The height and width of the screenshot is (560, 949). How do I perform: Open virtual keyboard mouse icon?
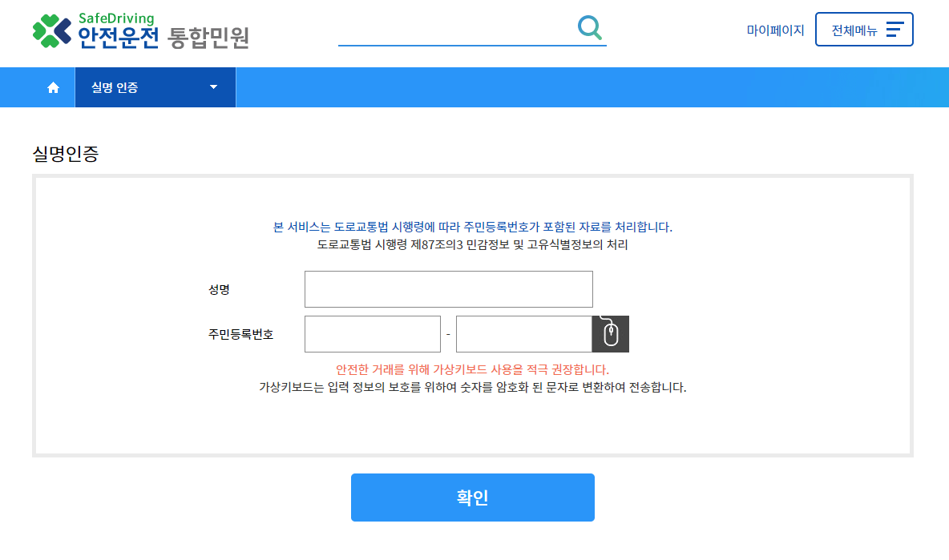[x=611, y=334]
